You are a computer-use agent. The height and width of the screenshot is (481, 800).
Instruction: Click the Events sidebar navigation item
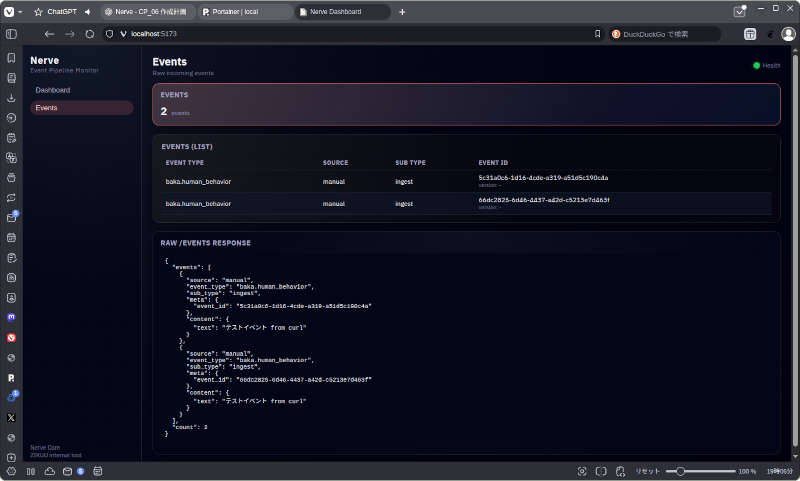(47, 107)
